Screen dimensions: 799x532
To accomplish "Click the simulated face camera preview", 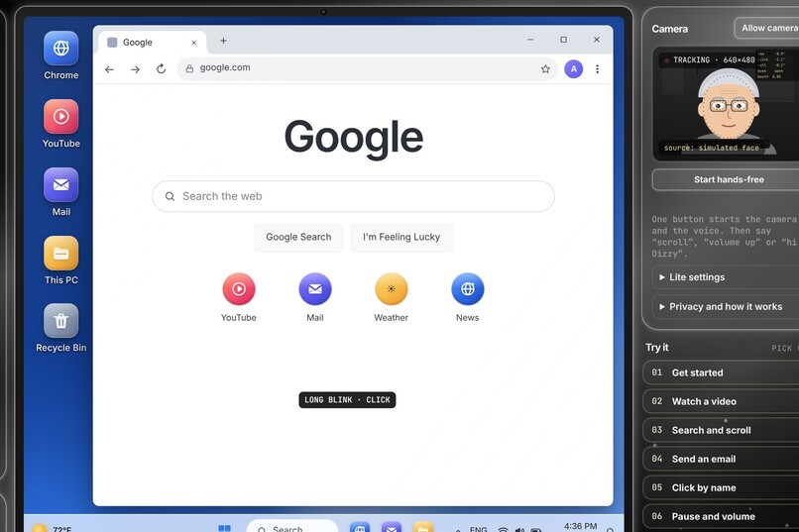I will [x=728, y=104].
